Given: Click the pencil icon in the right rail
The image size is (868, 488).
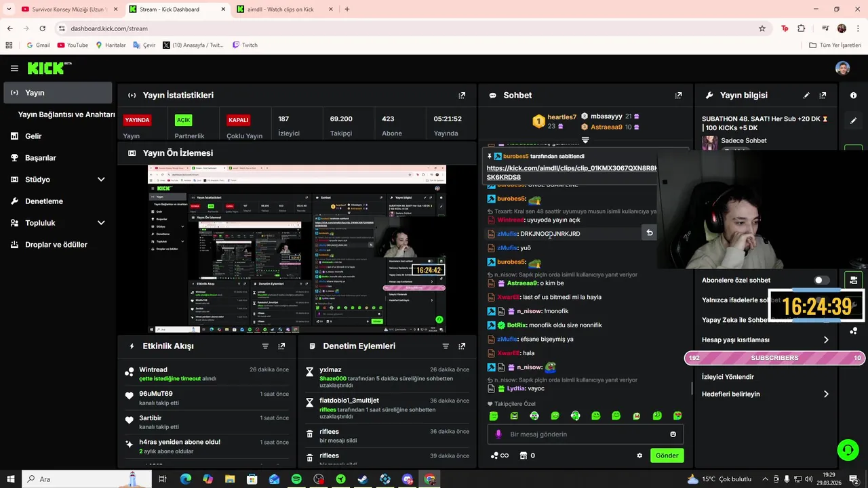Looking at the screenshot, I should [x=853, y=121].
